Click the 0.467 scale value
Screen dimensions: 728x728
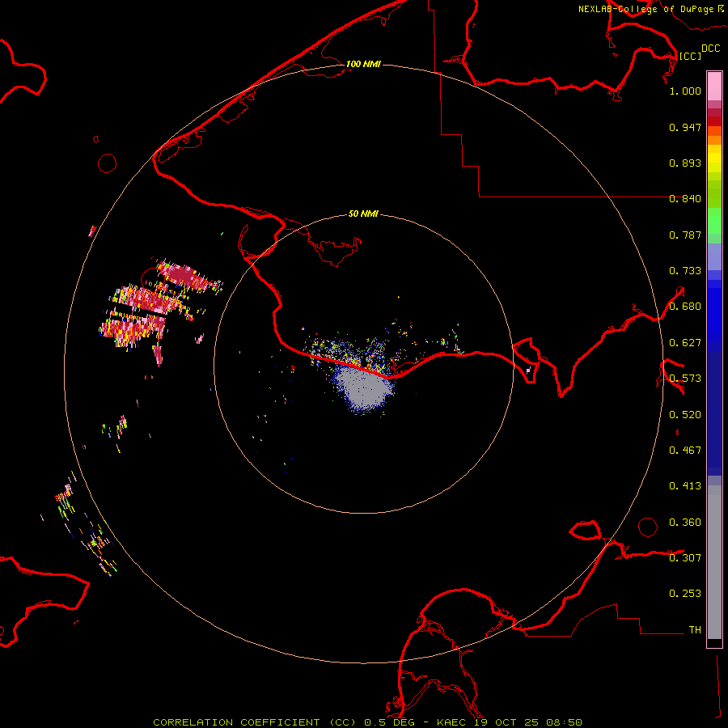coord(685,451)
